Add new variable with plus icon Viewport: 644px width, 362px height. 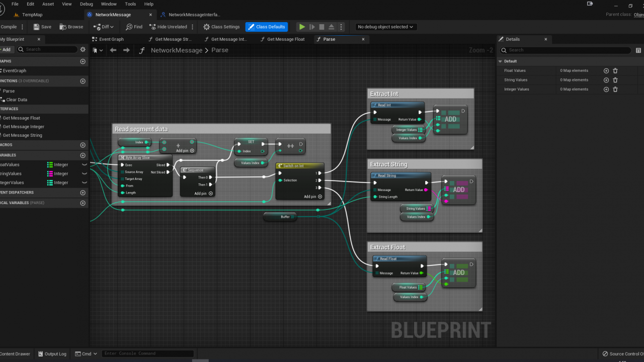[83, 155]
